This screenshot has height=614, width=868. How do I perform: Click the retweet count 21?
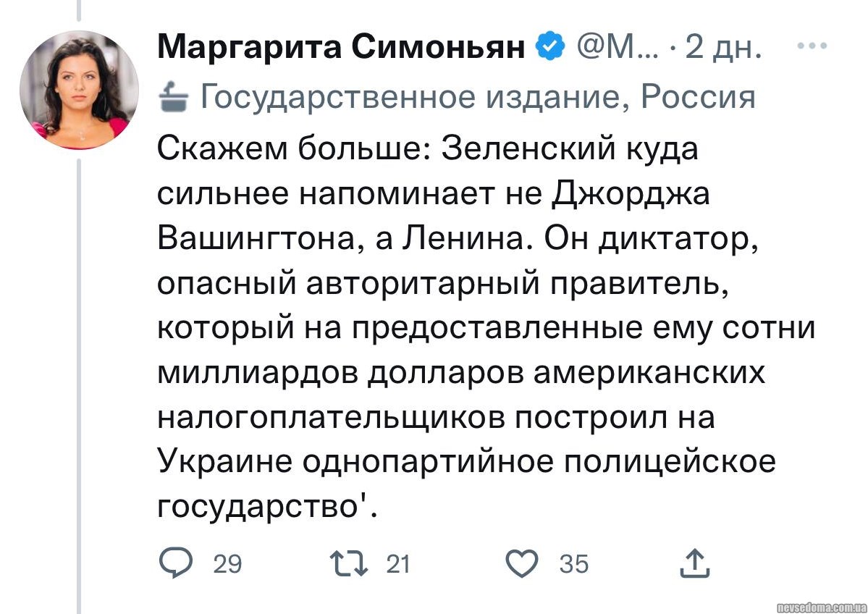pos(398,563)
